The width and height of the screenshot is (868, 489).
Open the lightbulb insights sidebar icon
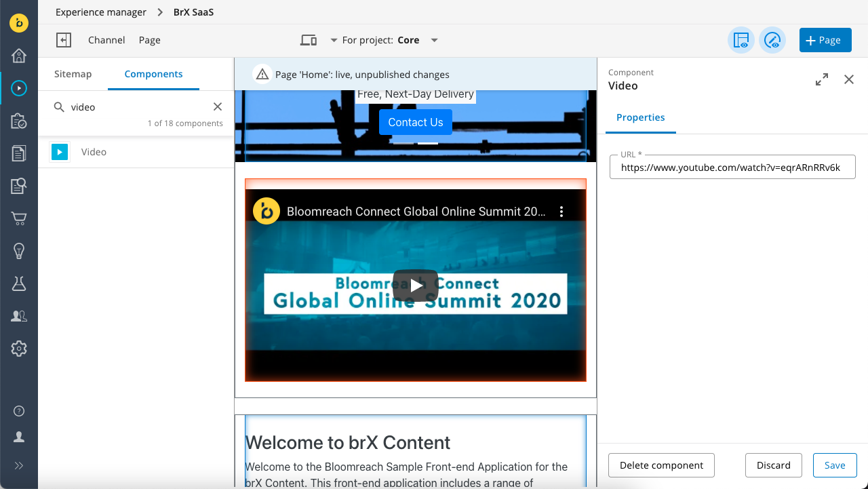pos(19,251)
